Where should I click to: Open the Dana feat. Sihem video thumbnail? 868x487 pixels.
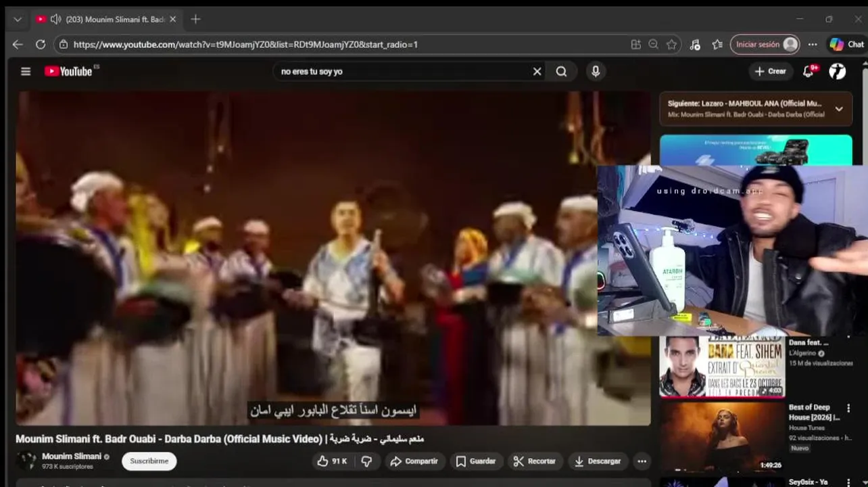(x=722, y=367)
